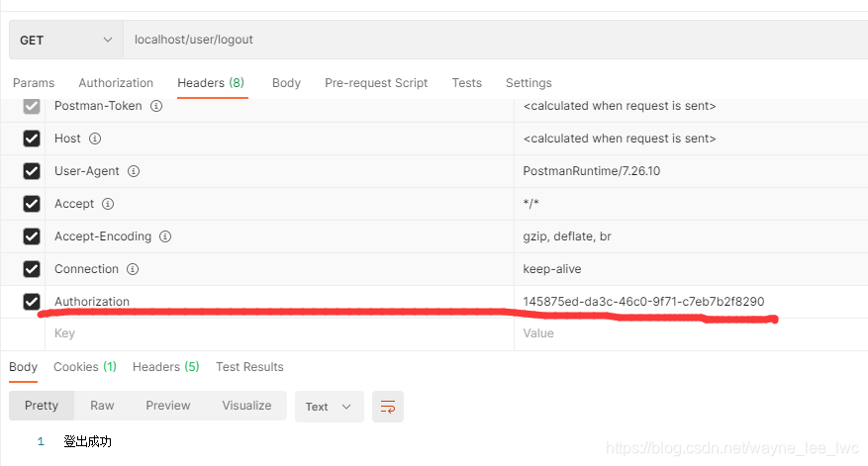Select the PostmanRuntime/7.26.10 value
The image size is (868, 466).
pos(591,171)
